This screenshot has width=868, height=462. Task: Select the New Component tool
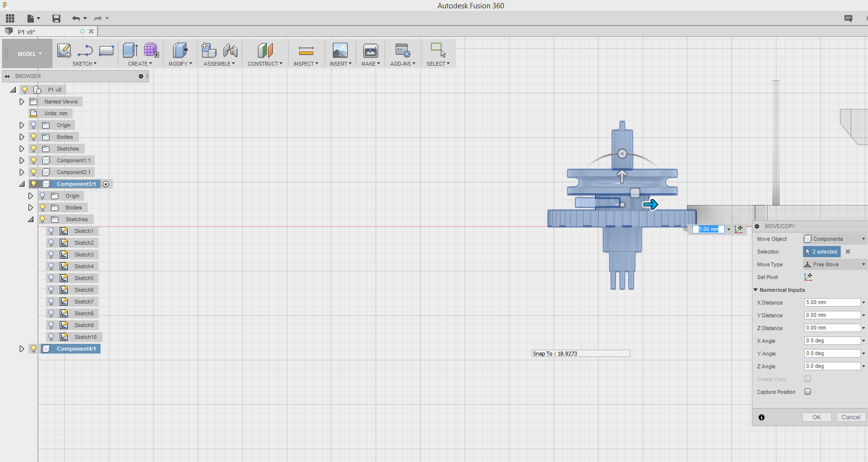(209, 50)
